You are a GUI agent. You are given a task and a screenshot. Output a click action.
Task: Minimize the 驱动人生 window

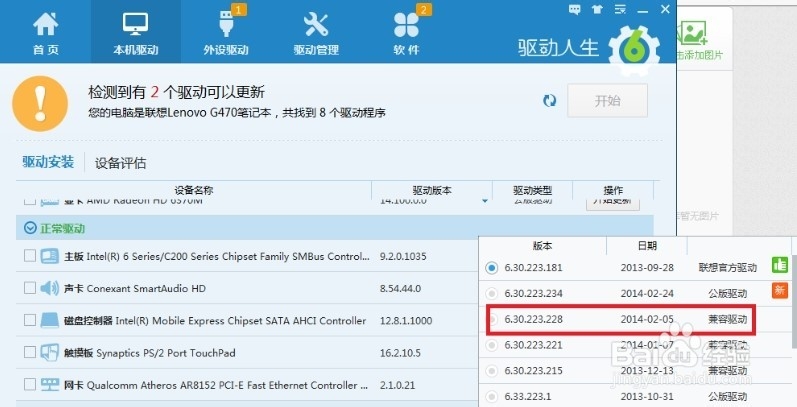(642, 10)
